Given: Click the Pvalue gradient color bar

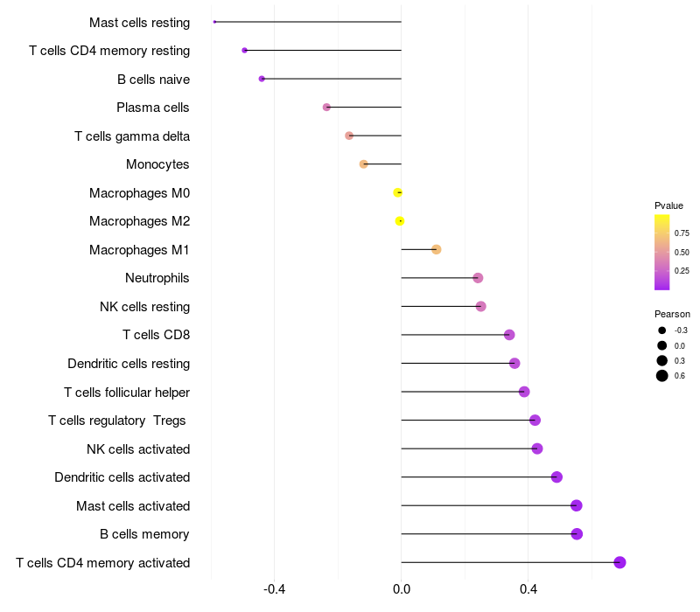Looking at the screenshot, I should tap(662, 252).
